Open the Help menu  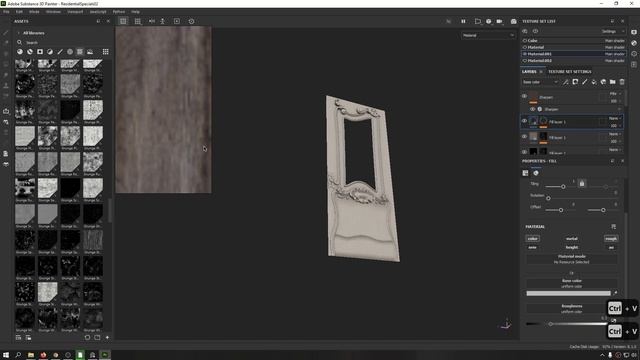136,12
